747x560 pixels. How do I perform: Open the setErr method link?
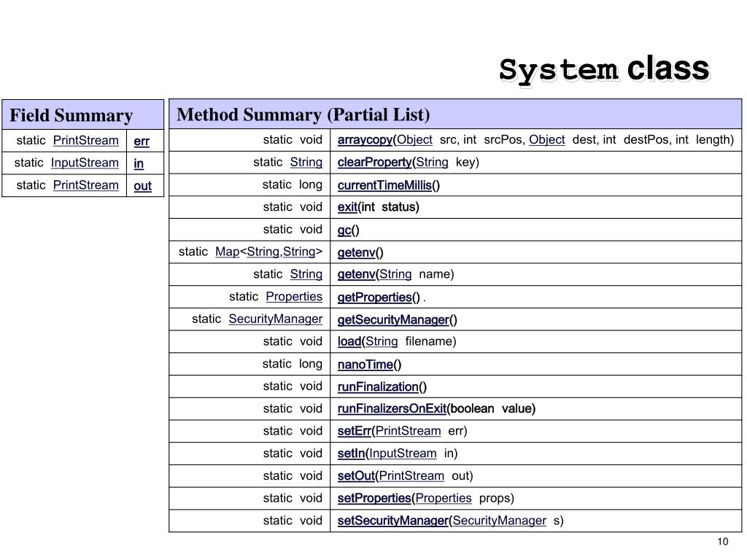pyautogui.click(x=355, y=431)
